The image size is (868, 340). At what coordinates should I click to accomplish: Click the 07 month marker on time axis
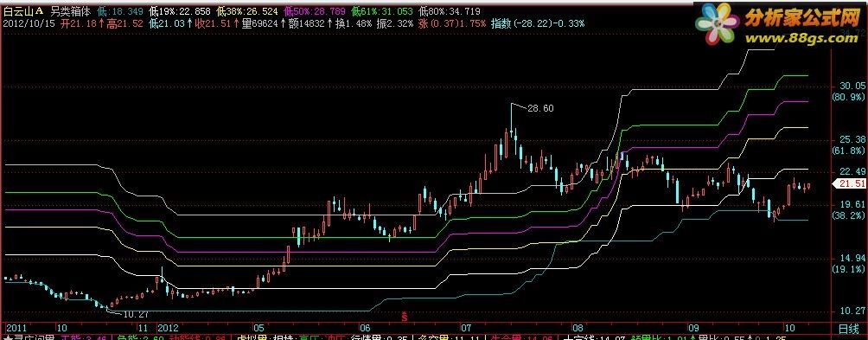click(467, 328)
